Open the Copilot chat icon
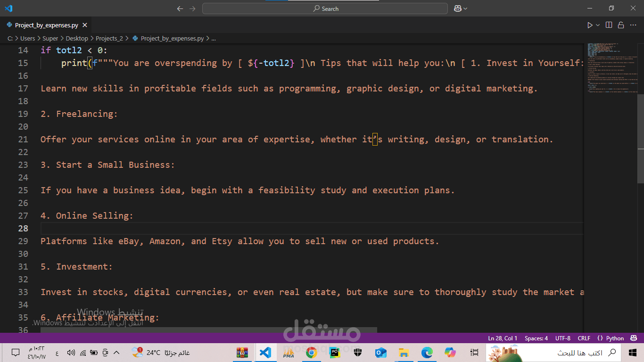 click(457, 8)
